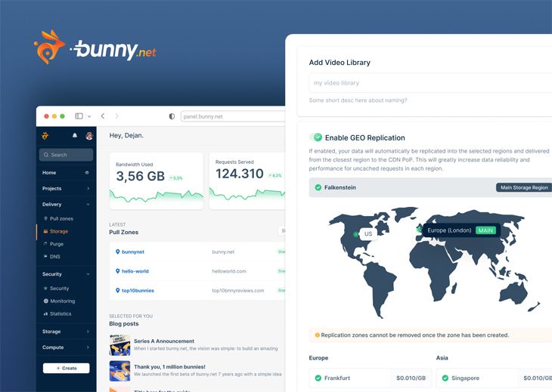Select Europe (London) MAIN map label
Screen dimensions: 552x392
(x=461, y=230)
